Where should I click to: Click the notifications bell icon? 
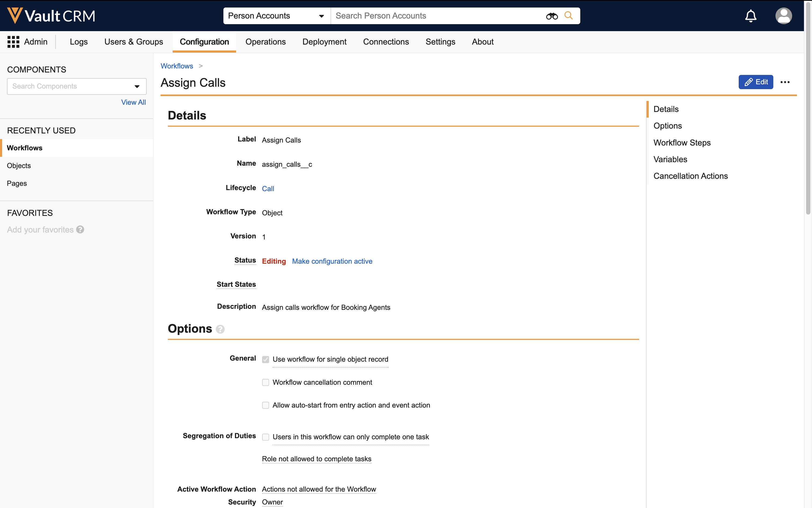751,16
